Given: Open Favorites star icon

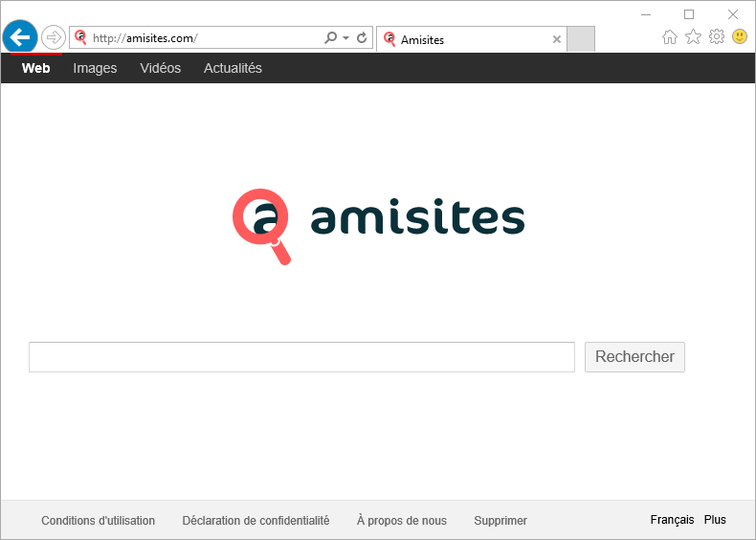Looking at the screenshot, I should pyautogui.click(x=693, y=36).
